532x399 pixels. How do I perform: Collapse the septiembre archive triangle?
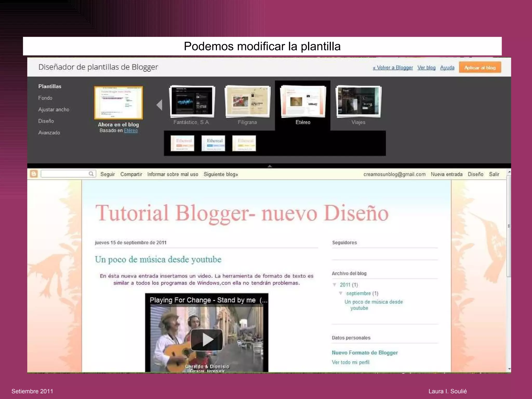(x=341, y=293)
